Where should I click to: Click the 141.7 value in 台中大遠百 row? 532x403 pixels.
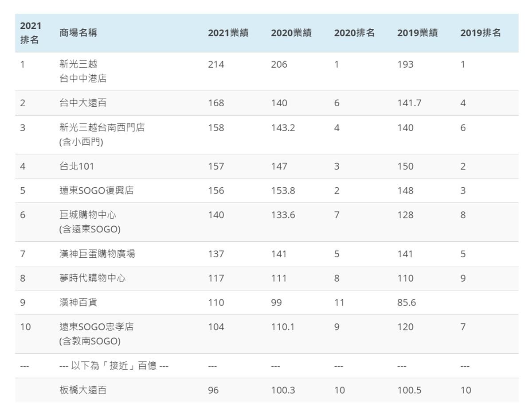click(409, 103)
